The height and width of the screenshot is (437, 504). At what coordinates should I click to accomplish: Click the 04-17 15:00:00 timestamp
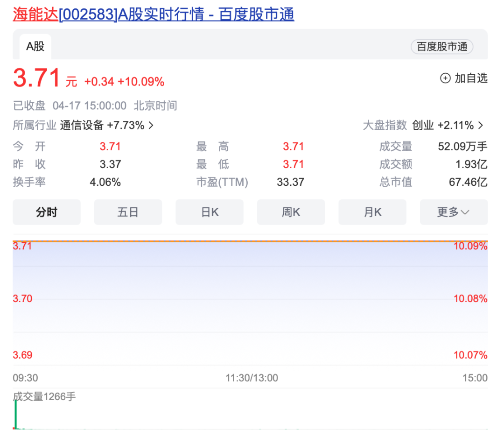89,106
